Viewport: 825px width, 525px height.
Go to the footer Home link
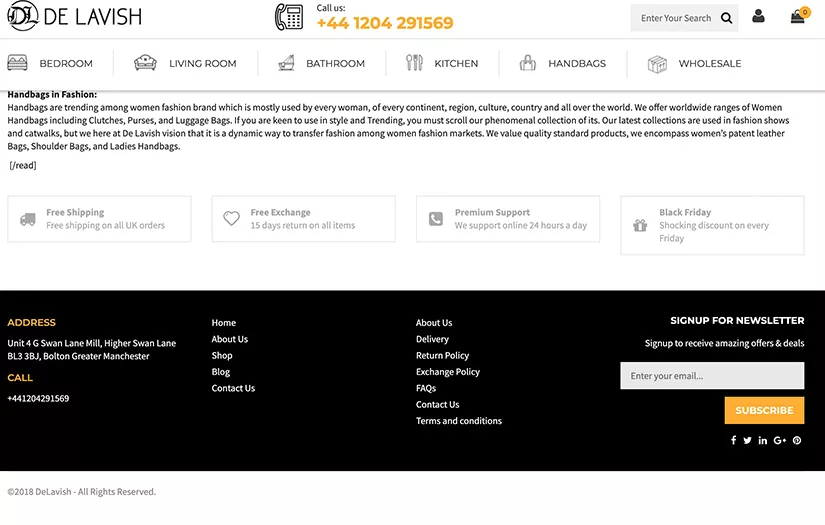point(224,322)
